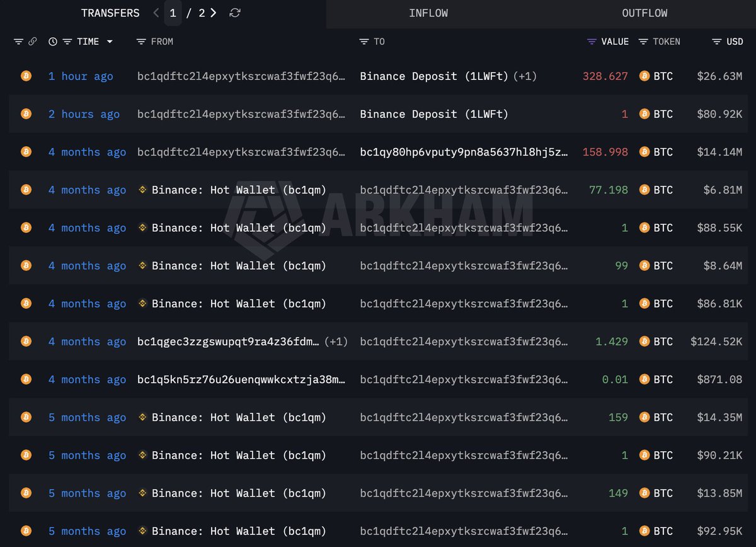Open the TIME column filter
756x547 pixels.
click(x=67, y=42)
